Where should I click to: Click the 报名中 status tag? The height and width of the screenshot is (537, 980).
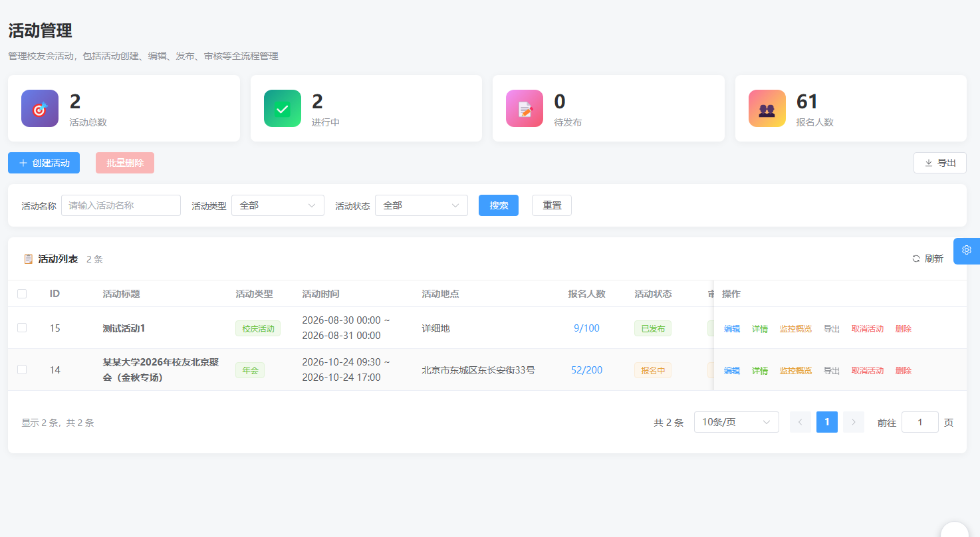(x=653, y=370)
